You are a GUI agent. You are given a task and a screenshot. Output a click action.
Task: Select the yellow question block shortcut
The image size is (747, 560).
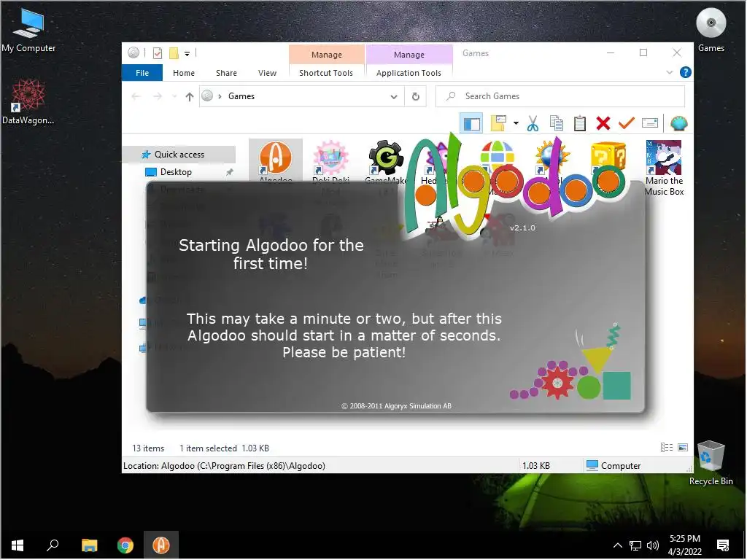pos(608,157)
